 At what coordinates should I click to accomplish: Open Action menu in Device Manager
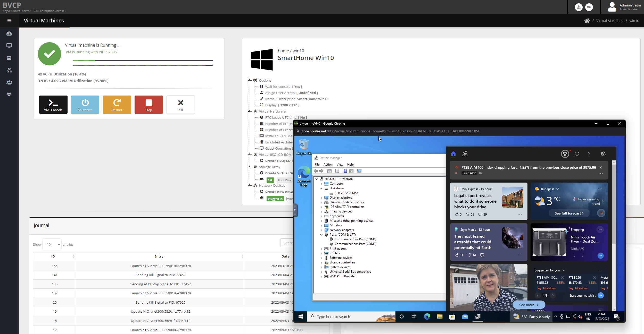[x=328, y=165]
